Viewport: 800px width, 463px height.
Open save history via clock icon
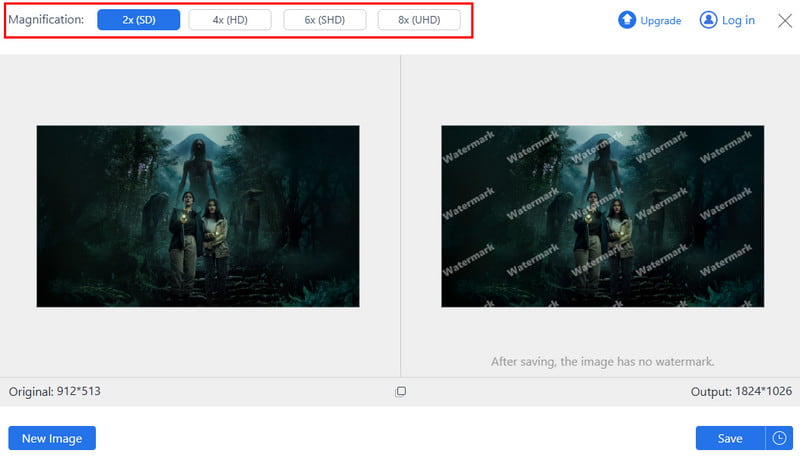point(779,438)
